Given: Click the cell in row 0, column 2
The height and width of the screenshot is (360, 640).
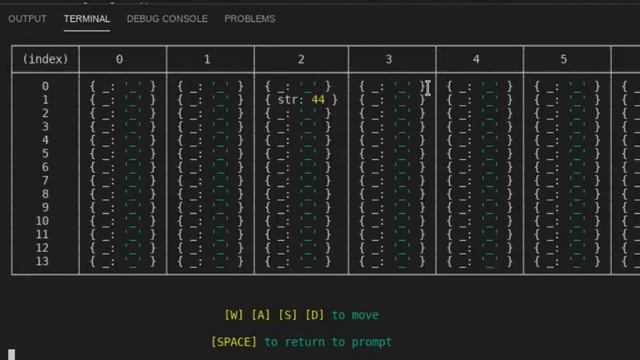Looking at the screenshot, I should 298,86.
